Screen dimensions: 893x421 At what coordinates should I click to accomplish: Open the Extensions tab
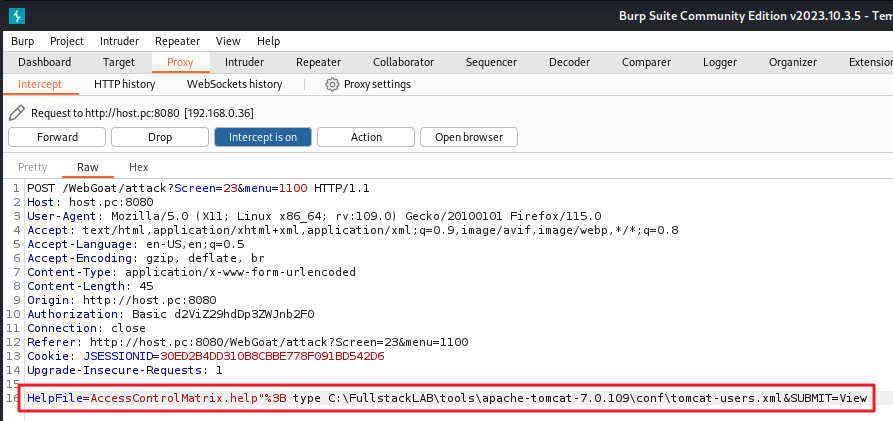[x=871, y=62]
